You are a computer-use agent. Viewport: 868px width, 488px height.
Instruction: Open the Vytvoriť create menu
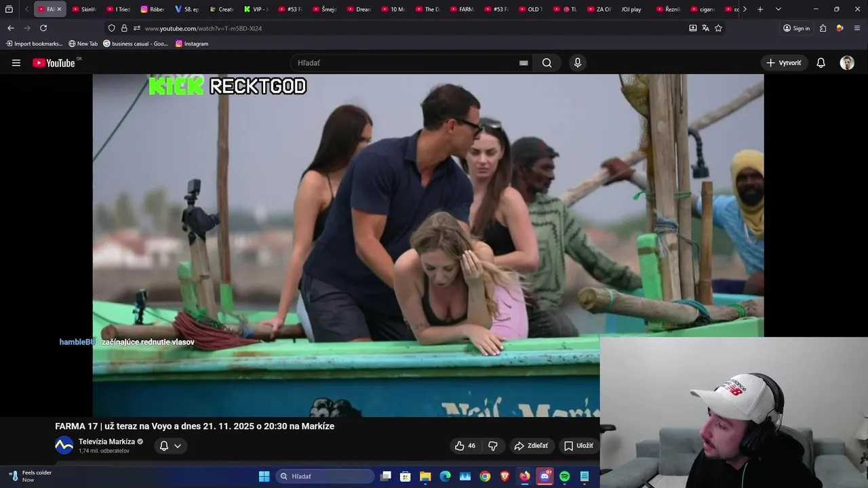(x=785, y=63)
